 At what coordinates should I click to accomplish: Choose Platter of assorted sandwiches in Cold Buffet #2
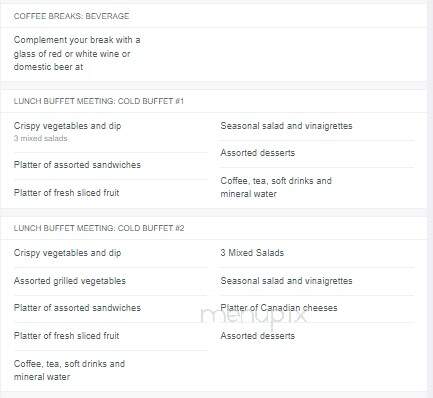(x=77, y=308)
